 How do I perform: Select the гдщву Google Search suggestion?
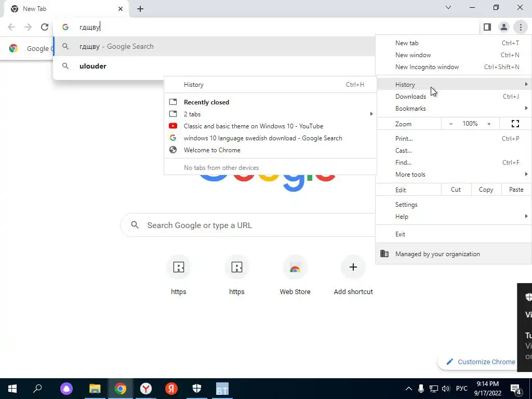pyautogui.click(x=215, y=46)
